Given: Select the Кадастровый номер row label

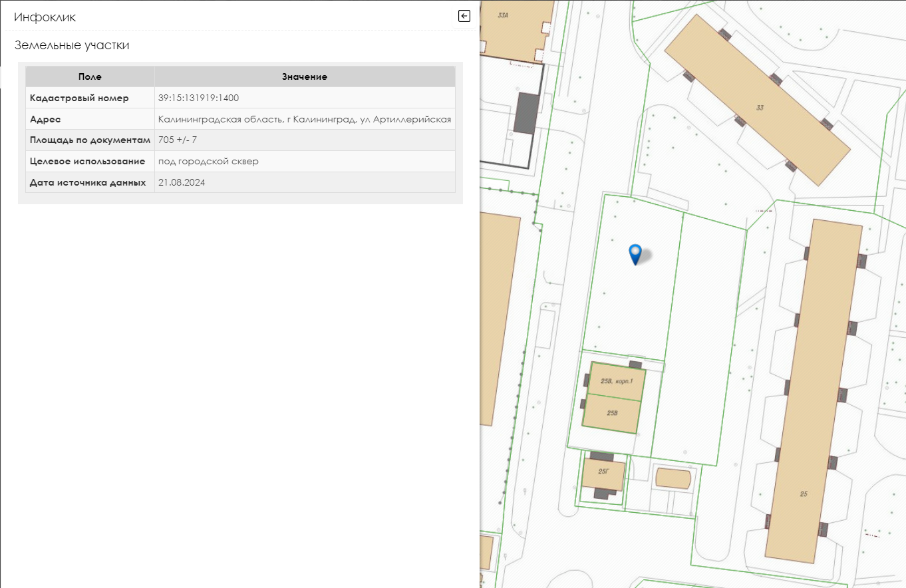Looking at the screenshot, I should [79, 98].
